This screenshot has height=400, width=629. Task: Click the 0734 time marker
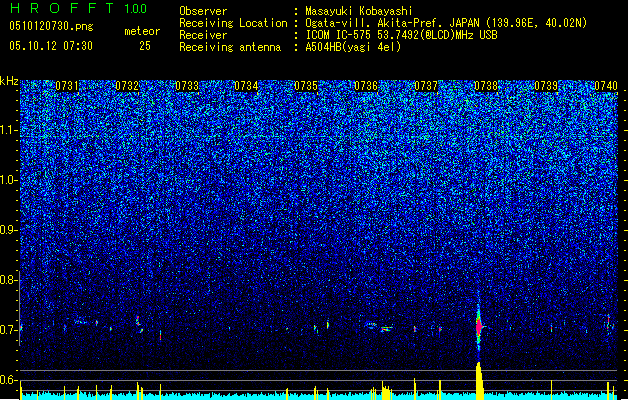(246, 86)
